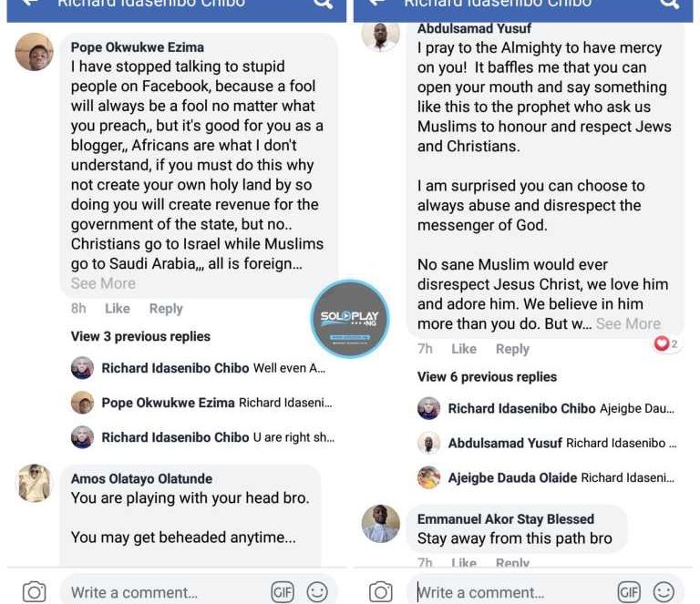This screenshot has height=604, width=700.
Task: Go back using left header arrow
Action: (30, 3)
